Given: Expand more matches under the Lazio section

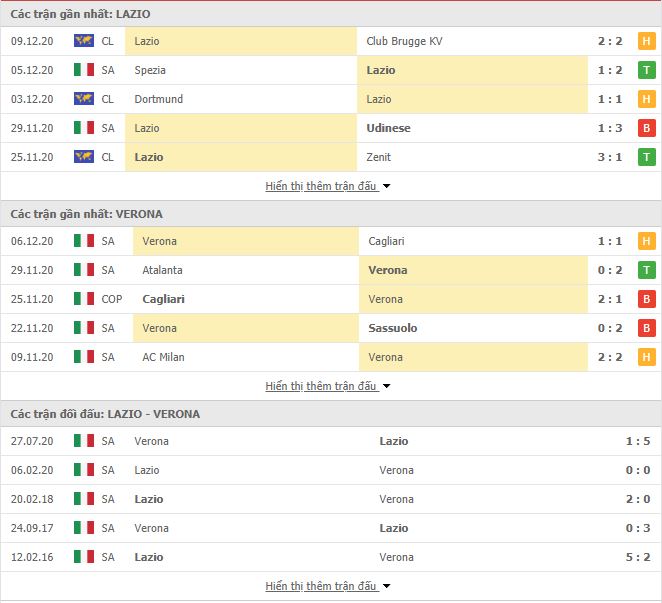Looking at the screenshot, I should point(328,186).
